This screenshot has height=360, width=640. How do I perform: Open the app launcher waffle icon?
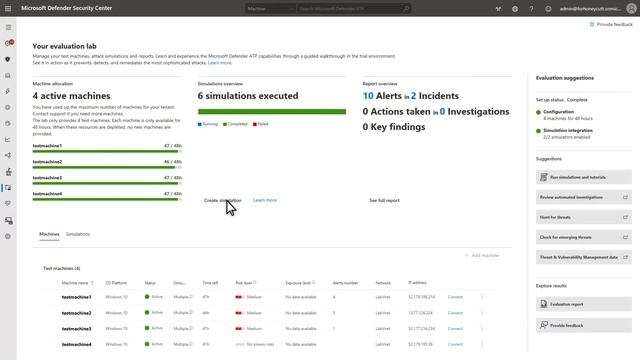[x=8, y=8]
